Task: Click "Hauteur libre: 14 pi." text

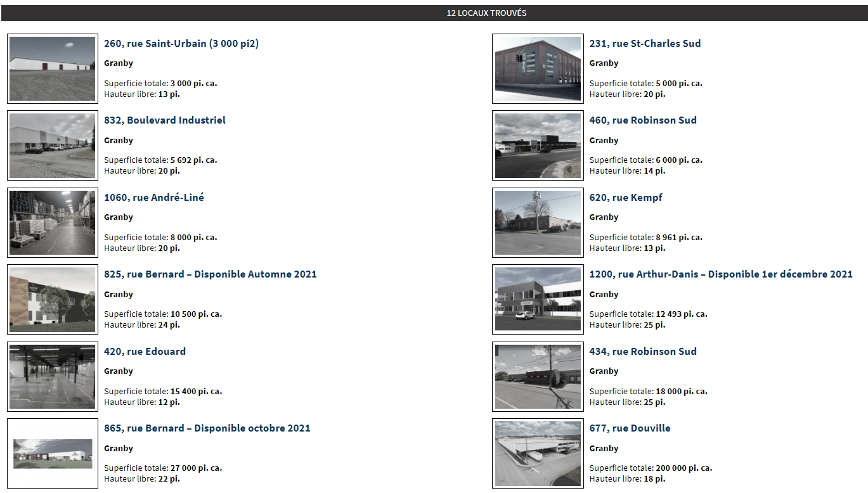Action: click(x=627, y=171)
